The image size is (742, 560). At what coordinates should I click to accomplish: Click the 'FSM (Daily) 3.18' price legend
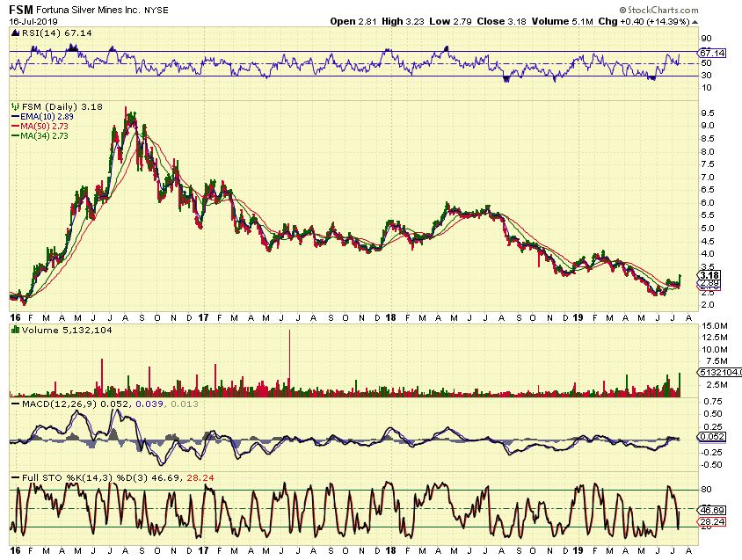(62, 107)
